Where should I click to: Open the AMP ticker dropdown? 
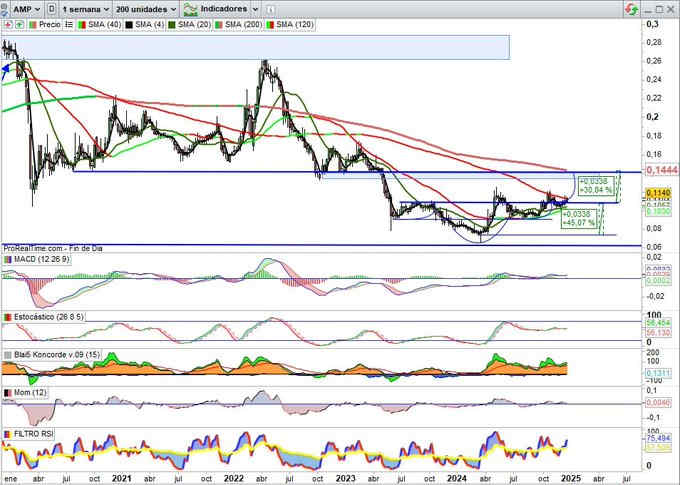coord(26,9)
